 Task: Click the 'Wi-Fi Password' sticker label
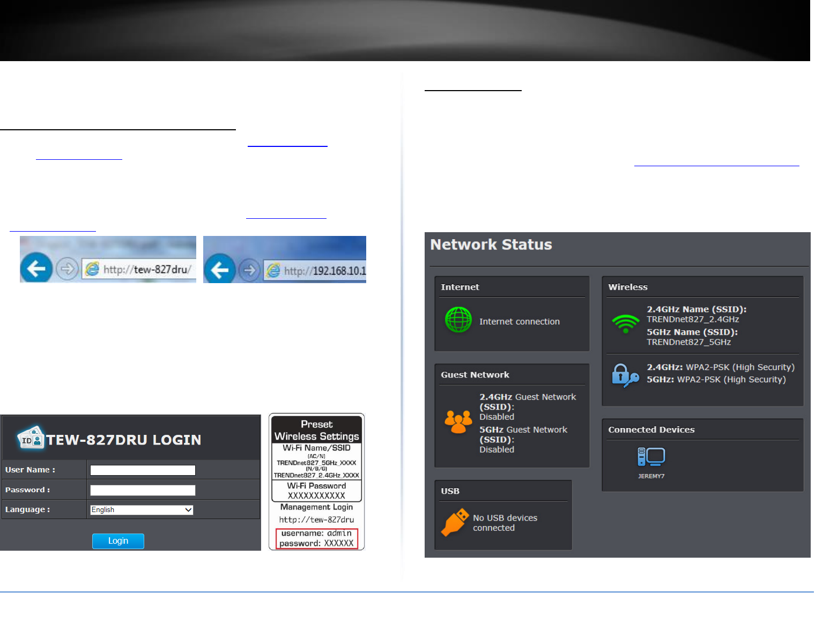[316, 486]
